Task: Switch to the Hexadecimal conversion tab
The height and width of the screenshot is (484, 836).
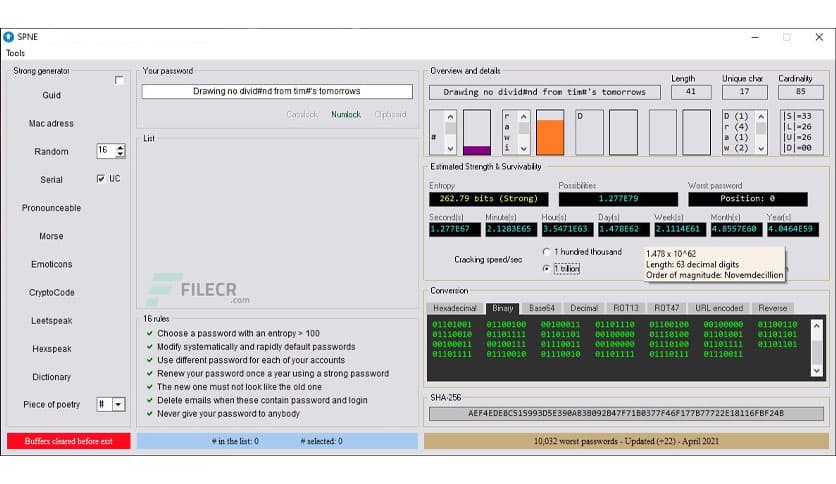Action: (x=455, y=308)
